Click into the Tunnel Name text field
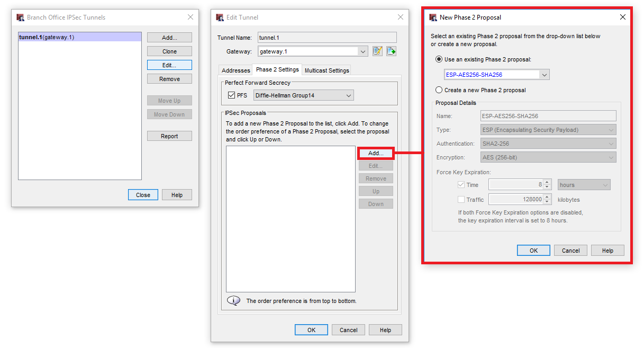The width and height of the screenshot is (644, 348). pyautogui.click(x=326, y=38)
